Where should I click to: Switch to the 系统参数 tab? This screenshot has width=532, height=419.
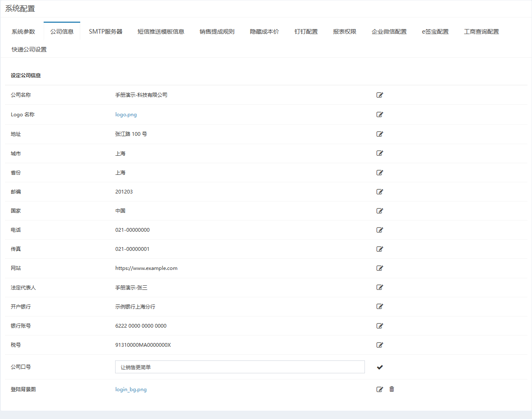[x=23, y=32]
